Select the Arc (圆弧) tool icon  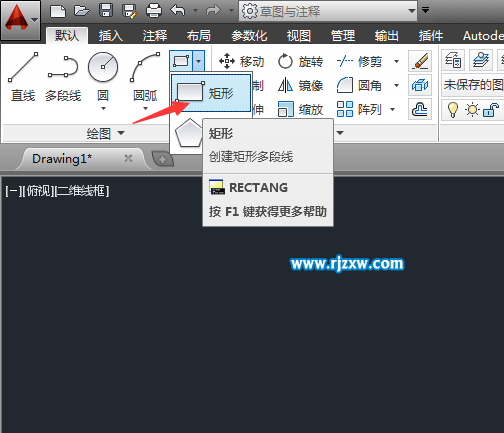point(145,67)
